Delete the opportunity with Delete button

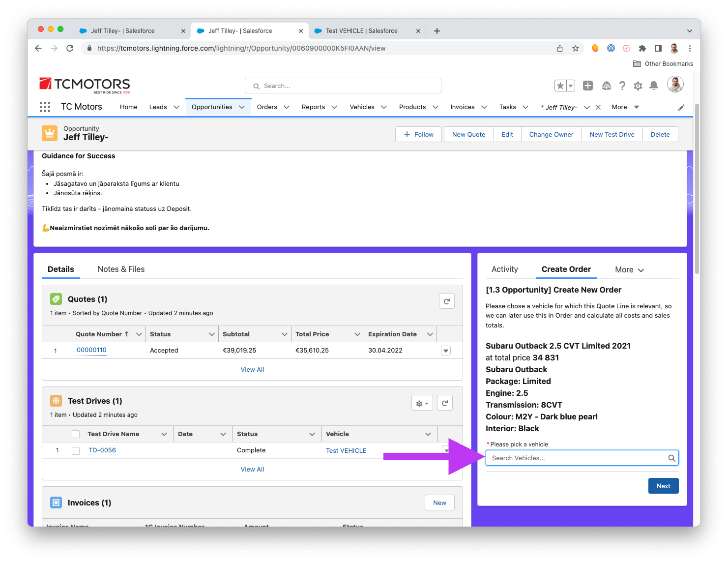click(x=660, y=134)
